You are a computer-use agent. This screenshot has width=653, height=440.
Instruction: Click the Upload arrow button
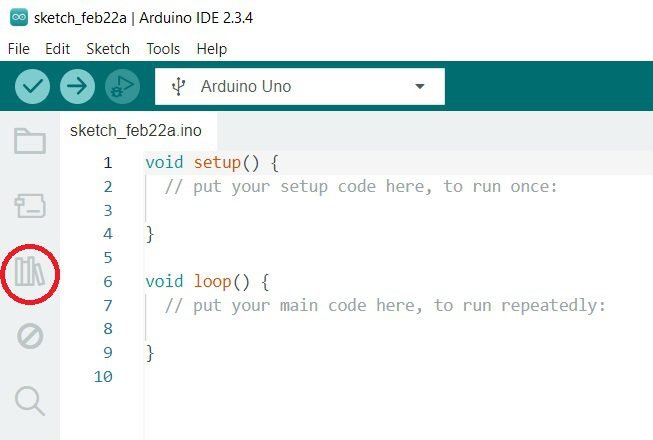[77, 86]
